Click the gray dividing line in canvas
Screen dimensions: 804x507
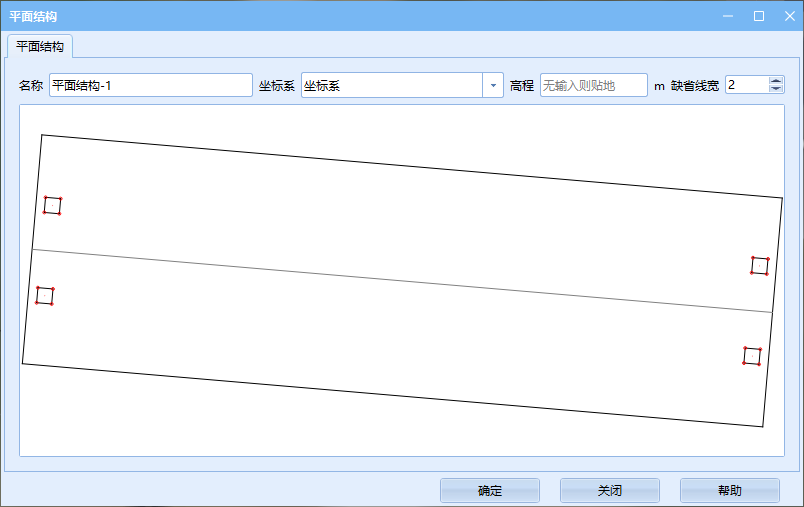(x=400, y=281)
